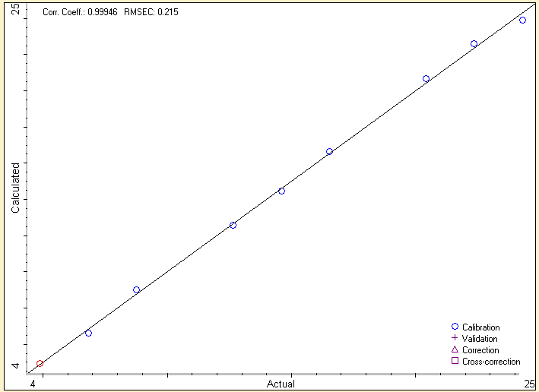Viewport: 539px width, 392px height.
Task: Click the Calibration circle legend marker
Action: point(455,327)
